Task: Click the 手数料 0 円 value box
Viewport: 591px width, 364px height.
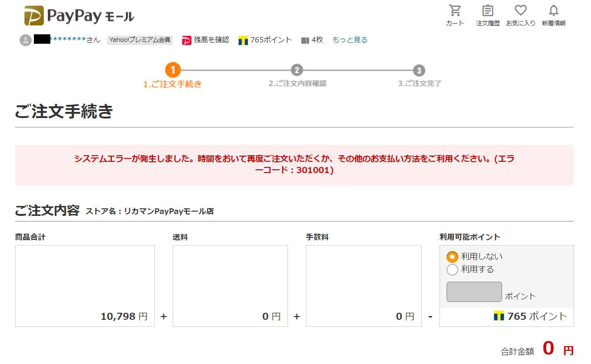Action: 364,285
